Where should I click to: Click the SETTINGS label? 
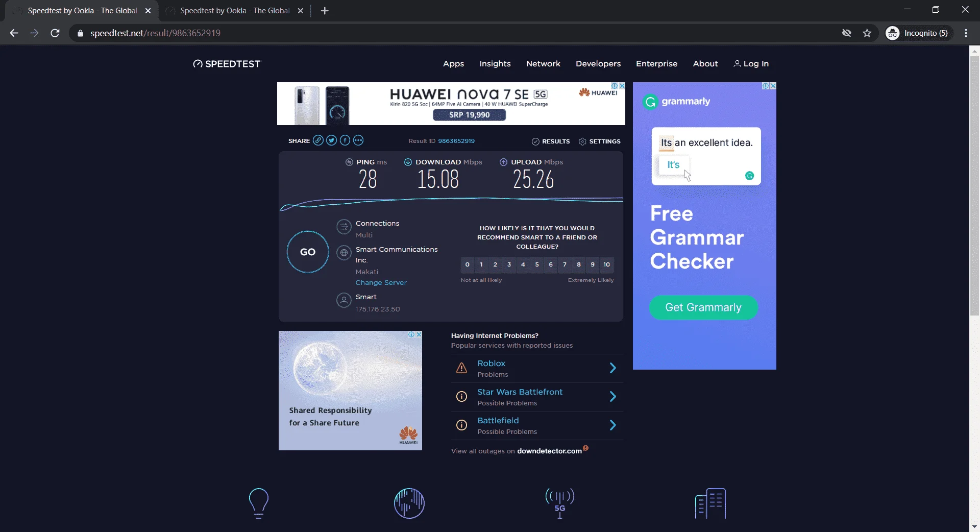605,141
